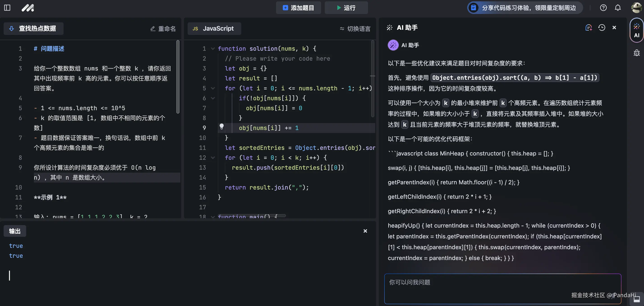Screen dimensions: 644x306
Task: Toggle the AI assistant sidebar pill
Action: pyautogui.click(x=637, y=30)
